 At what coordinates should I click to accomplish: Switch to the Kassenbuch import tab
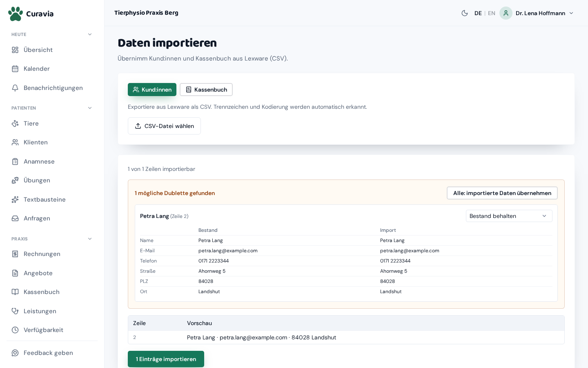pyautogui.click(x=206, y=90)
